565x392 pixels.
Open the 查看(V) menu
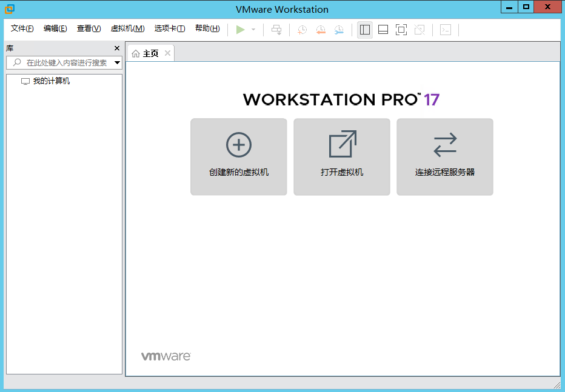point(89,28)
